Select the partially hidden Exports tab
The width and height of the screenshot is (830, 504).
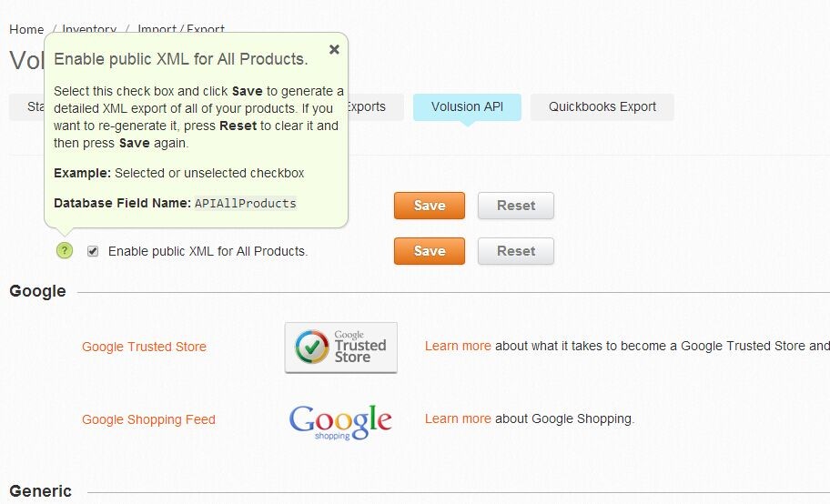pyautogui.click(x=368, y=106)
